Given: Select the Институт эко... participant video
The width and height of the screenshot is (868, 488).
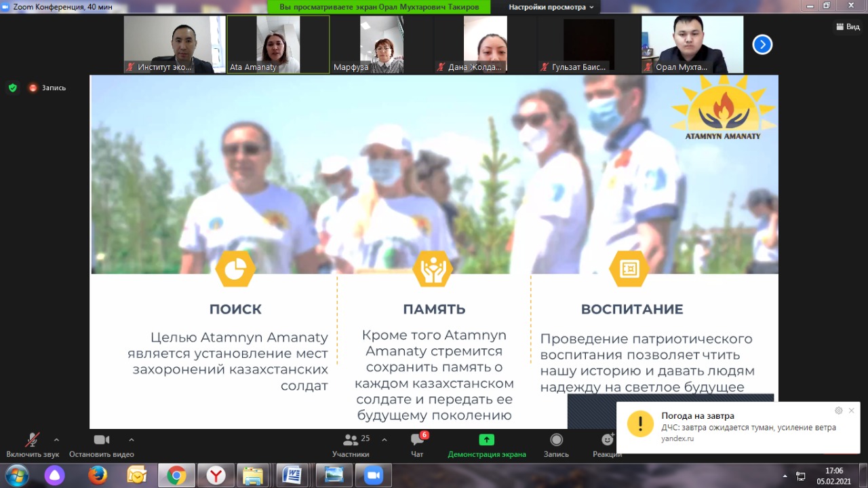Looking at the screenshot, I should click(x=174, y=45).
